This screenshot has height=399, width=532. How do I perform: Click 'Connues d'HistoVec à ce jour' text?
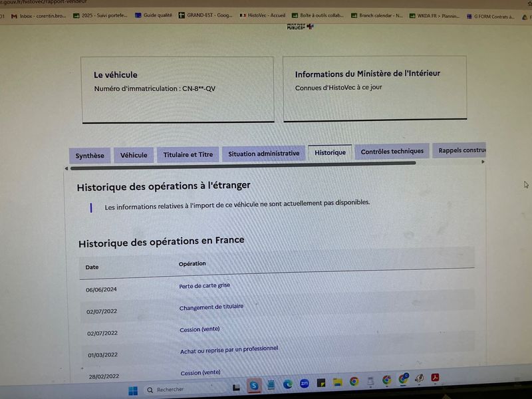[x=338, y=88]
